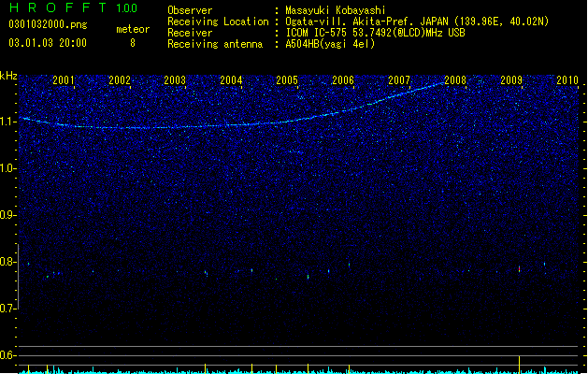Viewport: 588px width, 374px height.
Task: Select the 0.8 kHz frequency label
Action: pyautogui.click(x=8, y=262)
